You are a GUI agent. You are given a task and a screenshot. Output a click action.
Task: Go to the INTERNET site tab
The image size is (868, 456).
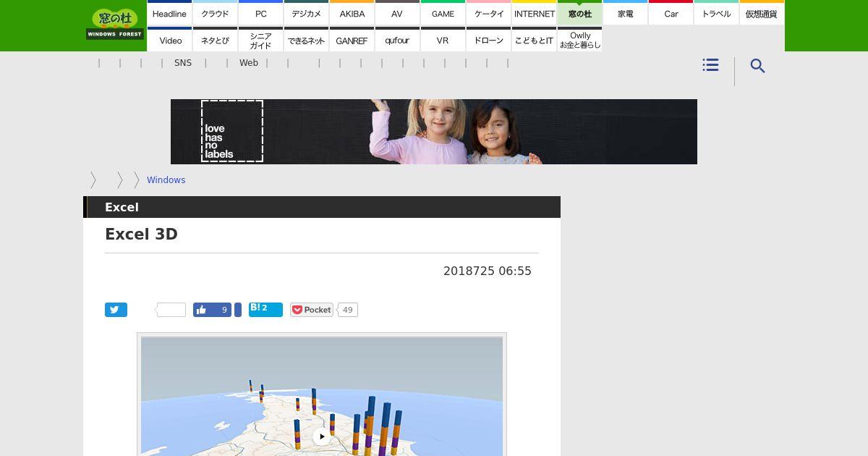point(534,13)
